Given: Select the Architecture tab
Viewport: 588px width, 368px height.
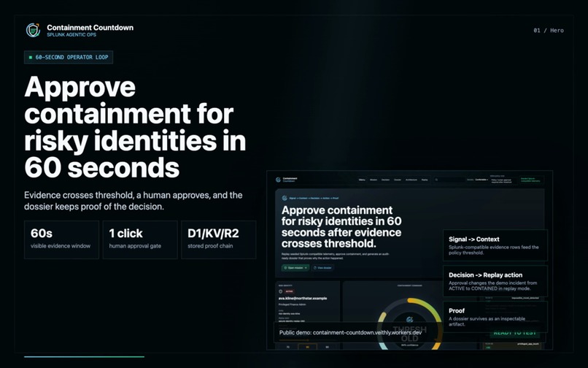Looking at the screenshot, I should [x=411, y=180].
